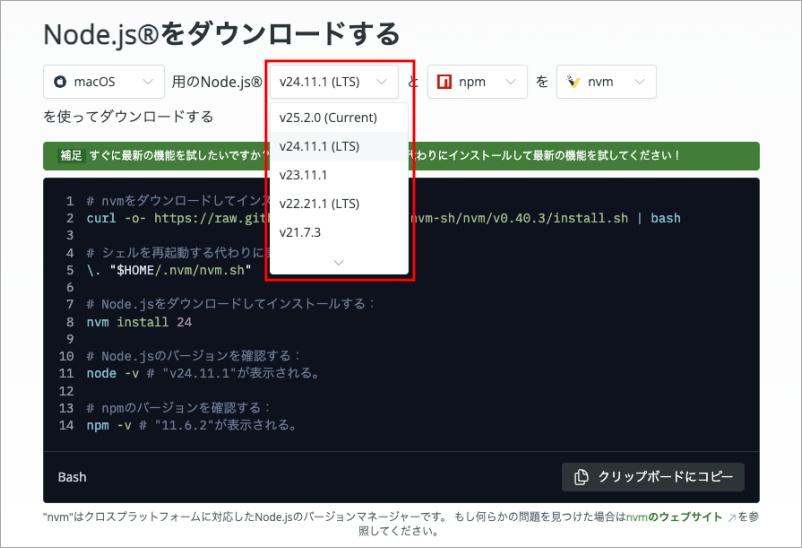Pick v22.21.1 (LTS) from the list

(319, 204)
